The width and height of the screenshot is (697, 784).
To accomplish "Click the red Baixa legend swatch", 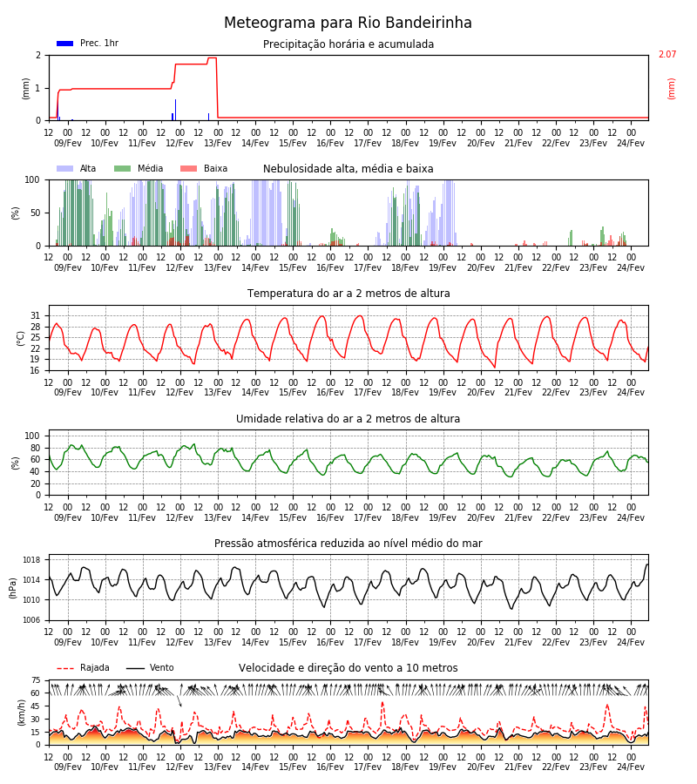I will click(188, 168).
